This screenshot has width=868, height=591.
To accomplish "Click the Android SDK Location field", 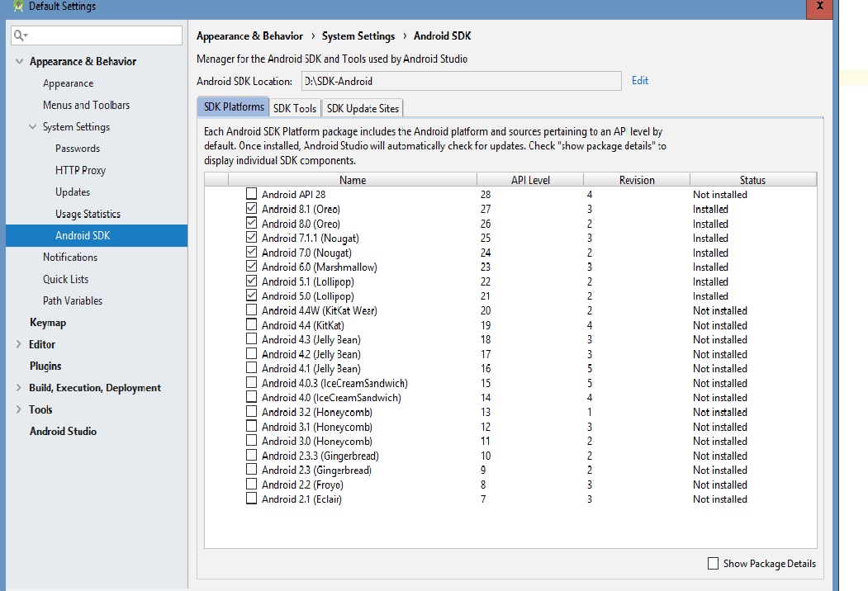I will coord(460,81).
